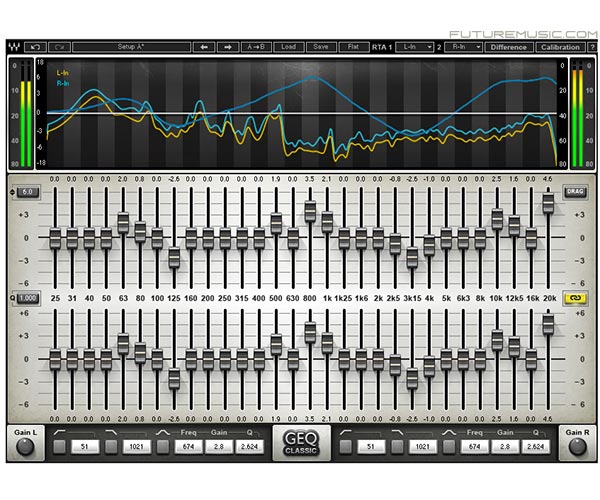Click left bell Q field 2.624

pos(249,446)
